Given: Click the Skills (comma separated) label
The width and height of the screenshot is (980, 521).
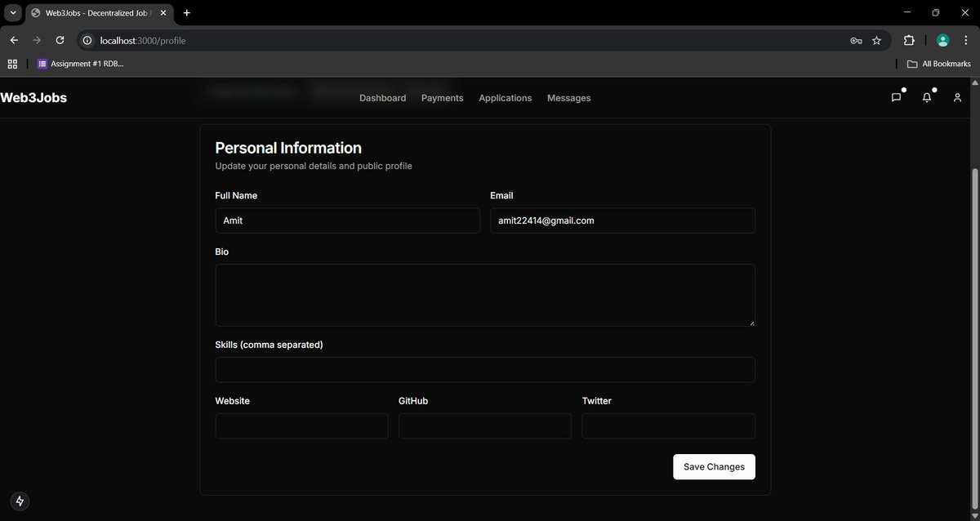Looking at the screenshot, I should [269, 345].
